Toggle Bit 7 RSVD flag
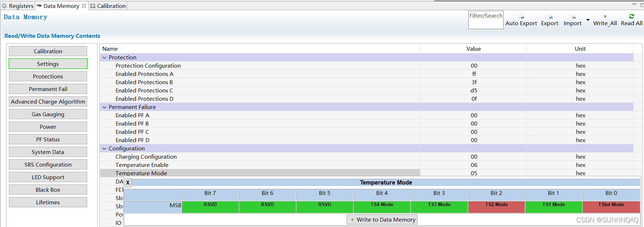Viewport: 644px width, 227px height. 210,207
